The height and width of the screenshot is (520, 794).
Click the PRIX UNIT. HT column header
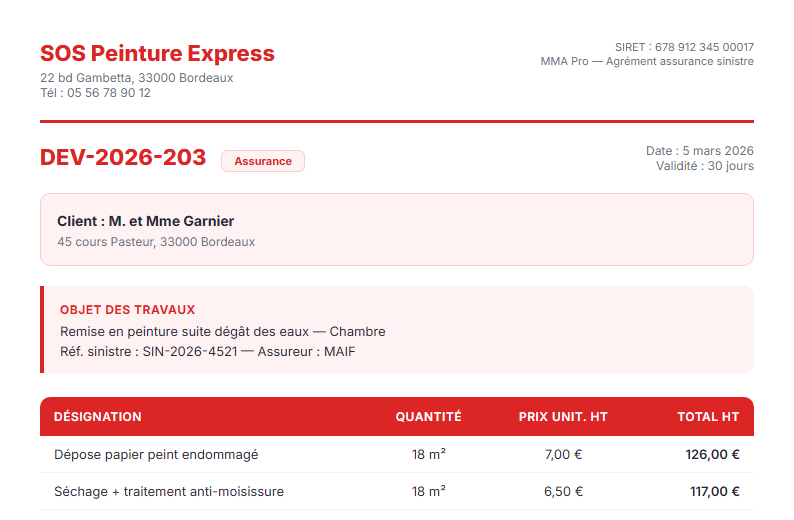click(x=563, y=417)
